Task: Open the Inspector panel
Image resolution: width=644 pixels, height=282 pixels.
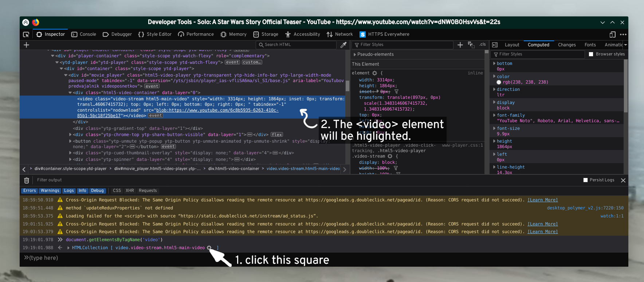Action: point(51,34)
